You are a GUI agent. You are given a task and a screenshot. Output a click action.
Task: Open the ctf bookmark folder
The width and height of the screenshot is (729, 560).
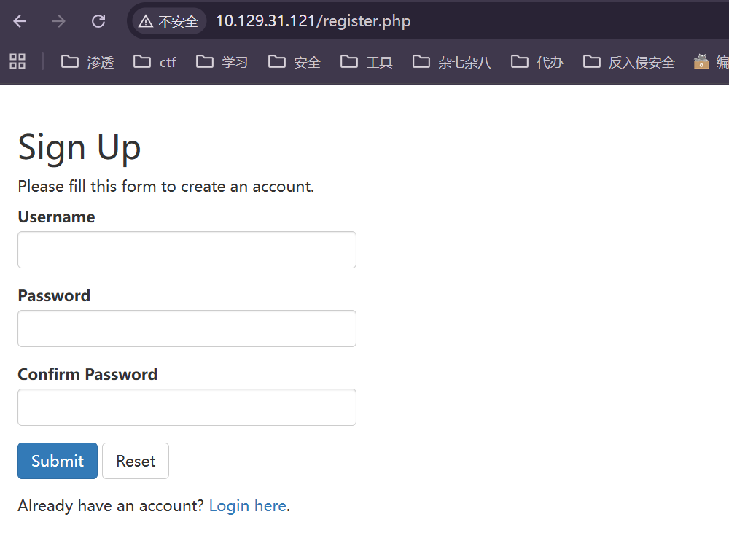point(155,62)
